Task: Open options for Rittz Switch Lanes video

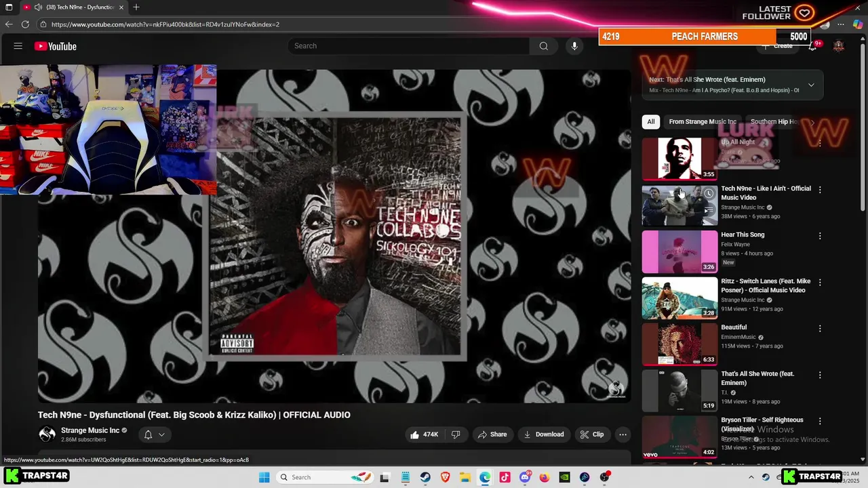Action: 820,282
